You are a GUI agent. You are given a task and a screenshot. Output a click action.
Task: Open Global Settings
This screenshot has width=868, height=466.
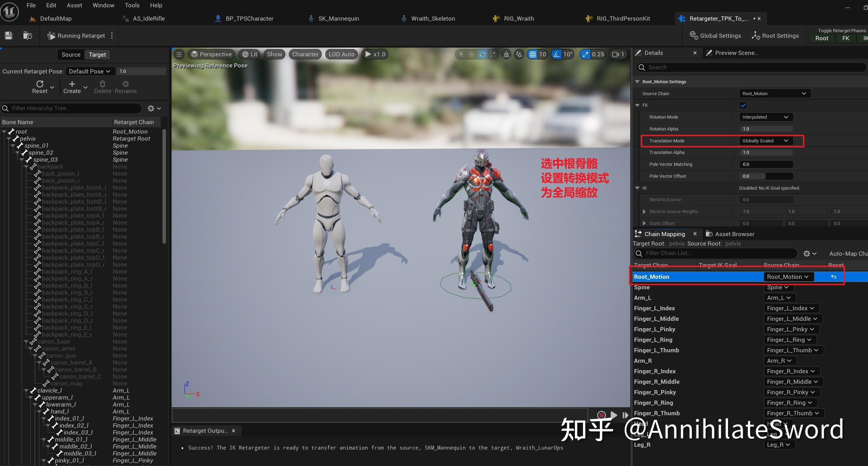point(715,35)
